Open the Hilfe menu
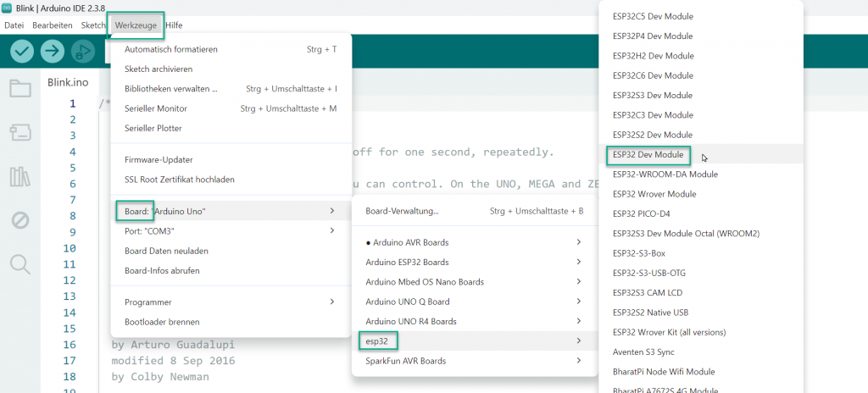The width and height of the screenshot is (868, 393). click(174, 25)
